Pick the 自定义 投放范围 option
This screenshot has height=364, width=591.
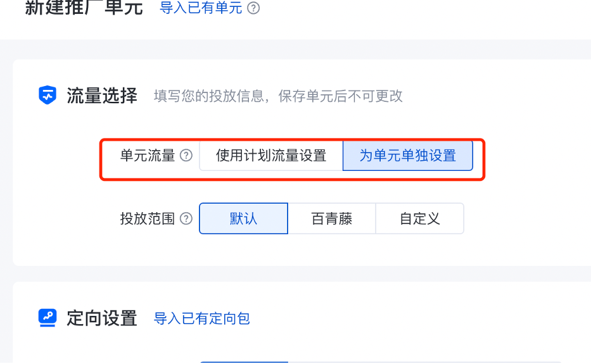[x=419, y=218]
